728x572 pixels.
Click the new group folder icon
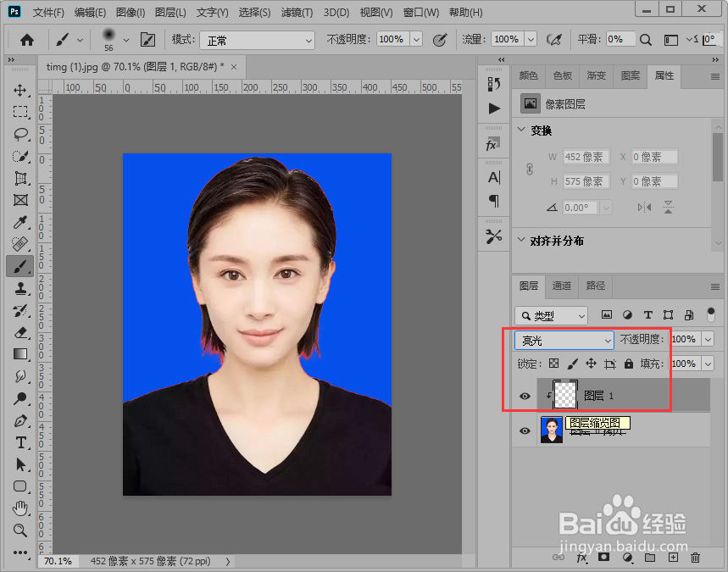(650, 557)
